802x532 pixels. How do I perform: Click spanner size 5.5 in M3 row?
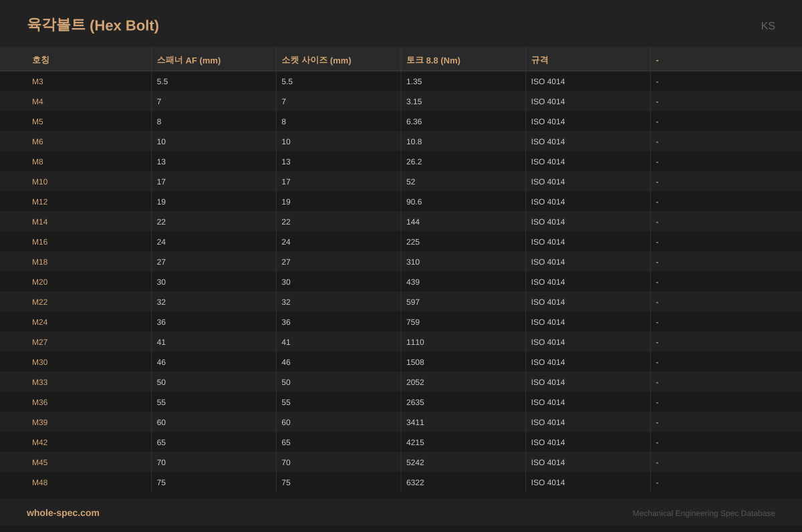coord(162,82)
